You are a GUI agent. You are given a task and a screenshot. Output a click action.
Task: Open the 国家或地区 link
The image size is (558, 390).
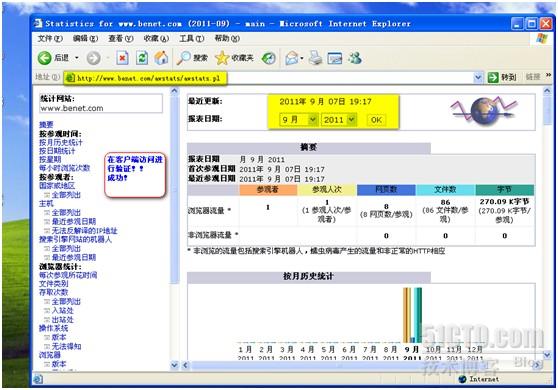point(57,186)
